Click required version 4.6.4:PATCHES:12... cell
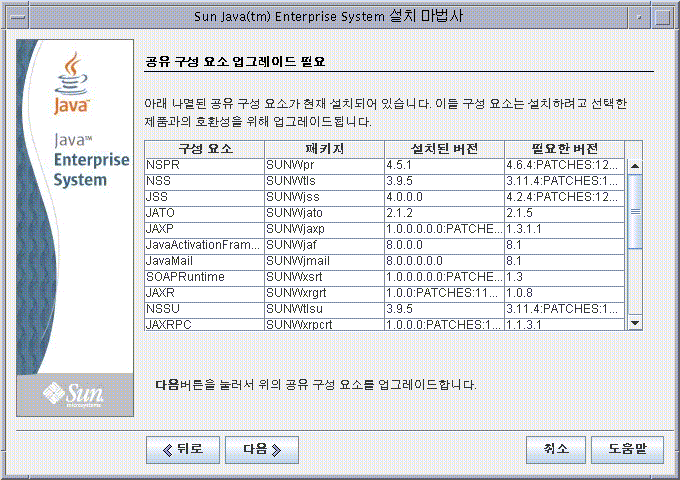This screenshot has width=680, height=480. pyautogui.click(x=565, y=165)
